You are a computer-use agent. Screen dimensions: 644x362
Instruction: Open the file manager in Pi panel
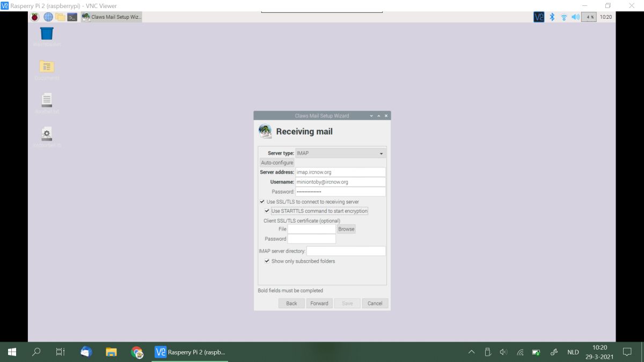[60, 17]
